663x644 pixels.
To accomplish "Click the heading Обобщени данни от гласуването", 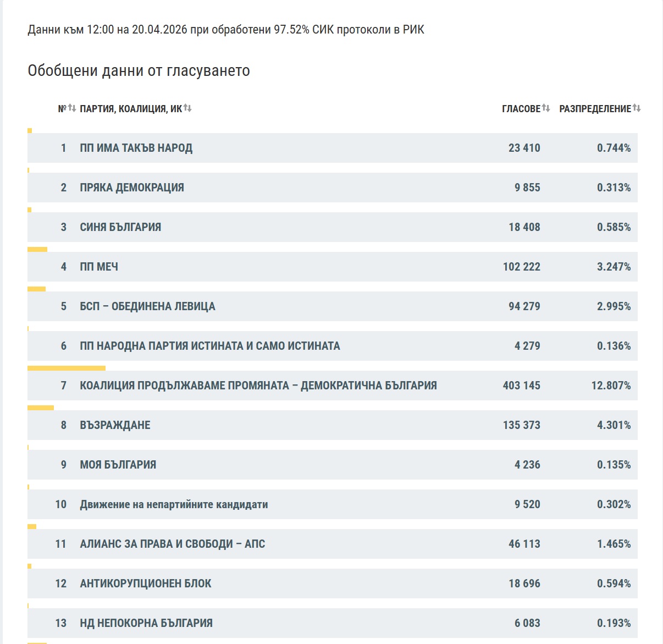I will pos(139,71).
